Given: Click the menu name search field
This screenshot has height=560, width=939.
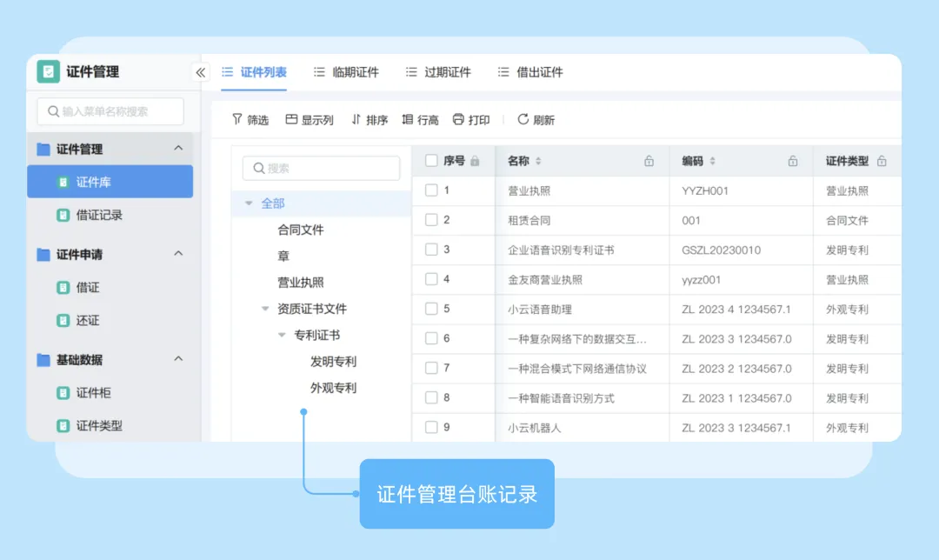Looking at the screenshot, I should 110,111.
